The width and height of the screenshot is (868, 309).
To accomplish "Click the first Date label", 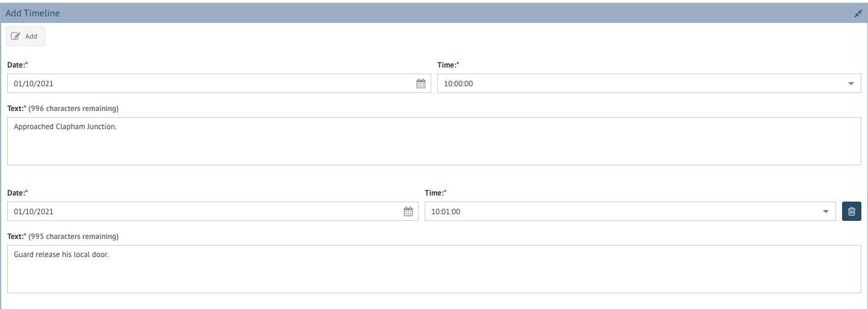I will point(17,65).
